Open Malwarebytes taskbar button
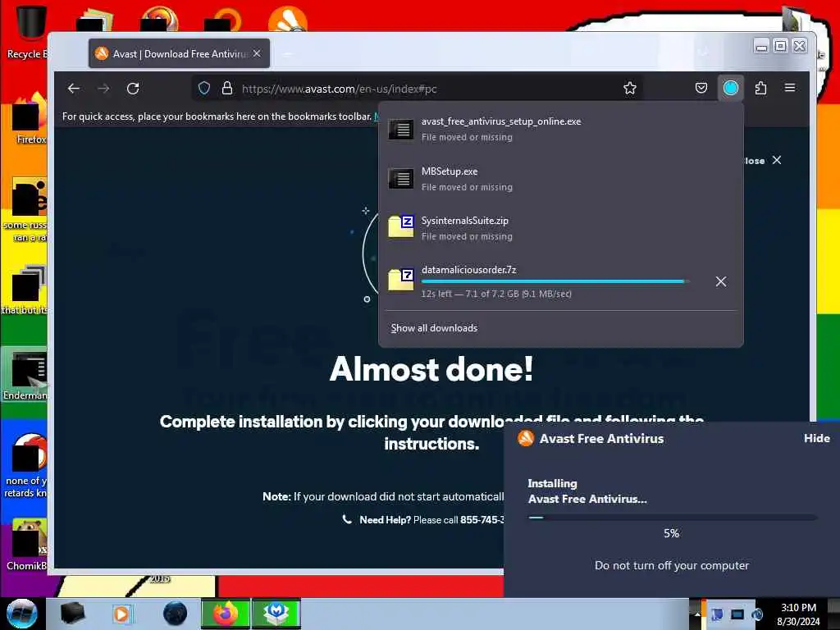 click(x=276, y=614)
